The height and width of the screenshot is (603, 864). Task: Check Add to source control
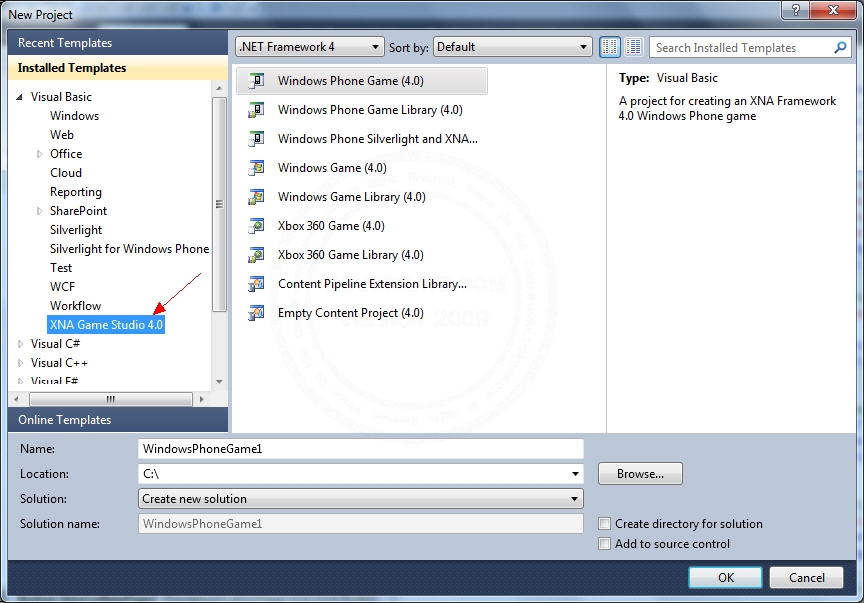604,543
